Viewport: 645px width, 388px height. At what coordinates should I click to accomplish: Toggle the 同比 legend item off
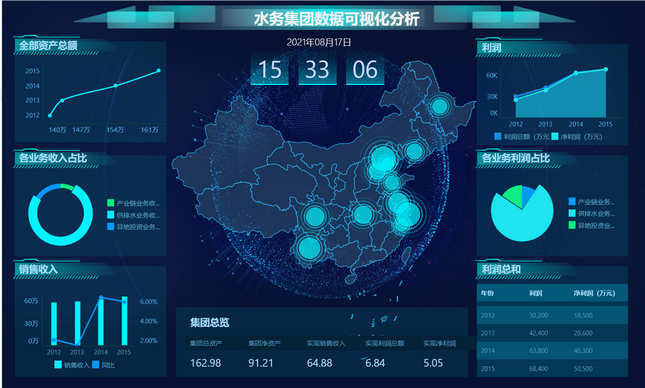point(104,365)
